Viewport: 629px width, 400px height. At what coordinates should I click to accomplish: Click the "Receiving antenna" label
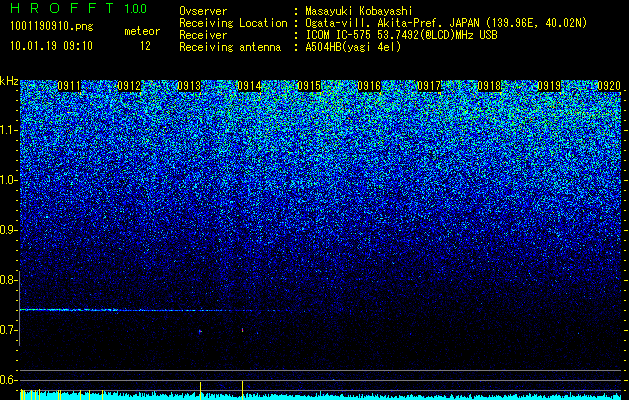click(230, 47)
